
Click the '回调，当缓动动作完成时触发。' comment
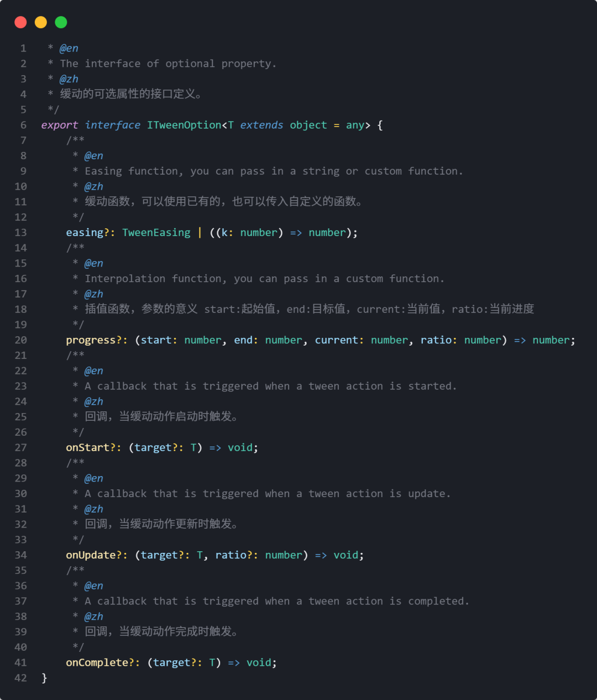pos(161,631)
